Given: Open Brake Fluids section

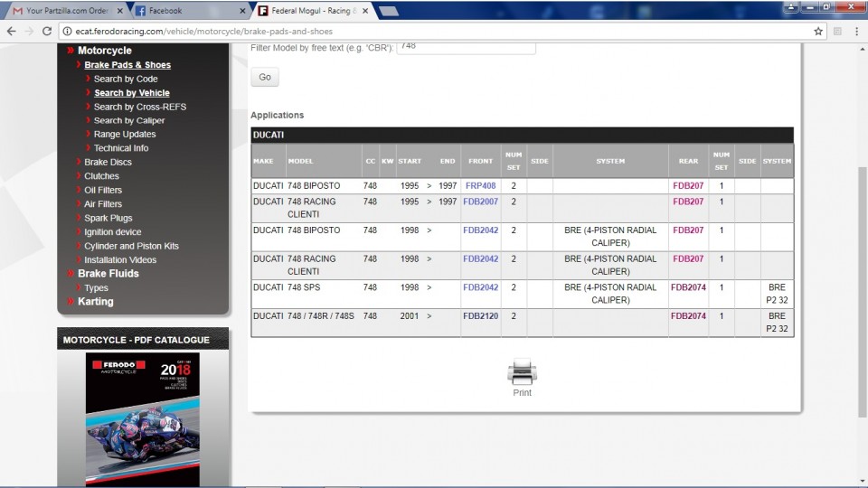Looking at the screenshot, I should 108,273.
